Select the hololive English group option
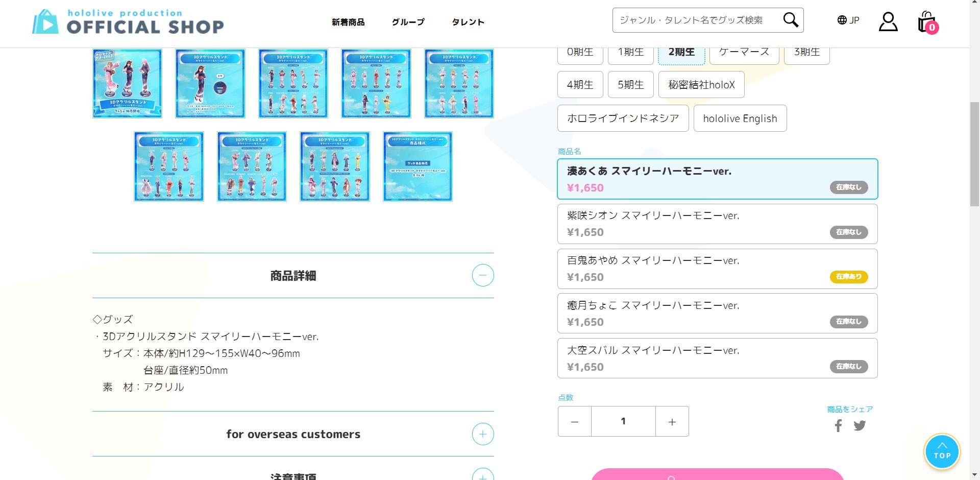Image resolution: width=980 pixels, height=480 pixels. click(740, 118)
